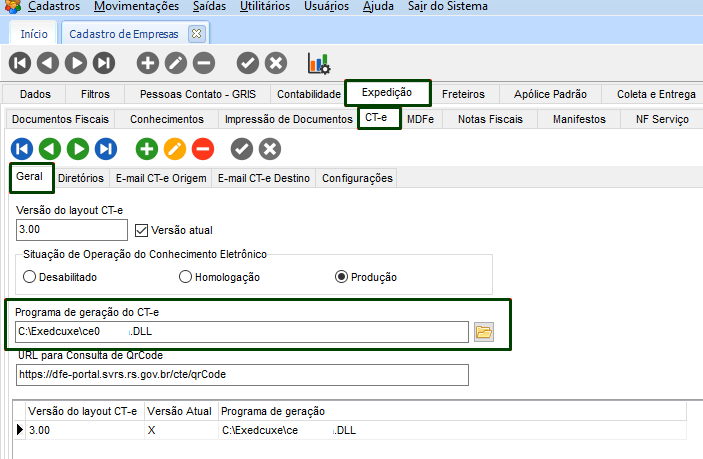This screenshot has width=703, height=459.
Task: Open the NF Serviço sub-tab
Action: pos(662,119)
